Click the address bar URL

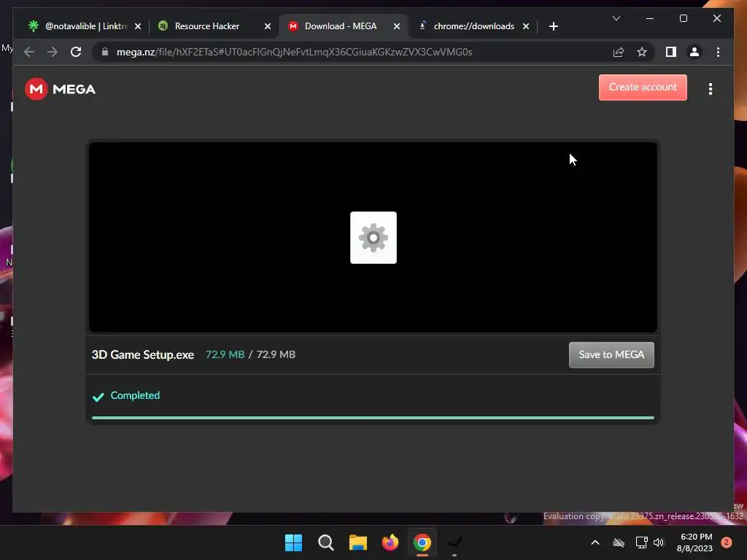[294, 52]
